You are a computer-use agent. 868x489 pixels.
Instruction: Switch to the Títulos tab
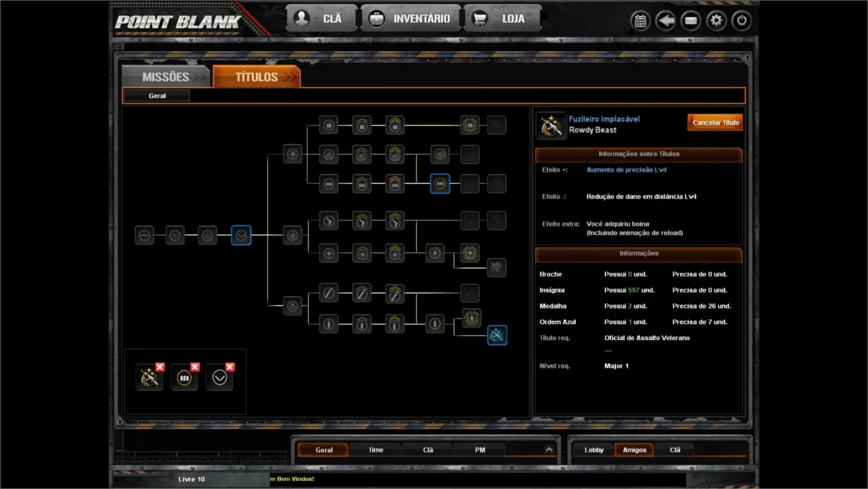256,77
